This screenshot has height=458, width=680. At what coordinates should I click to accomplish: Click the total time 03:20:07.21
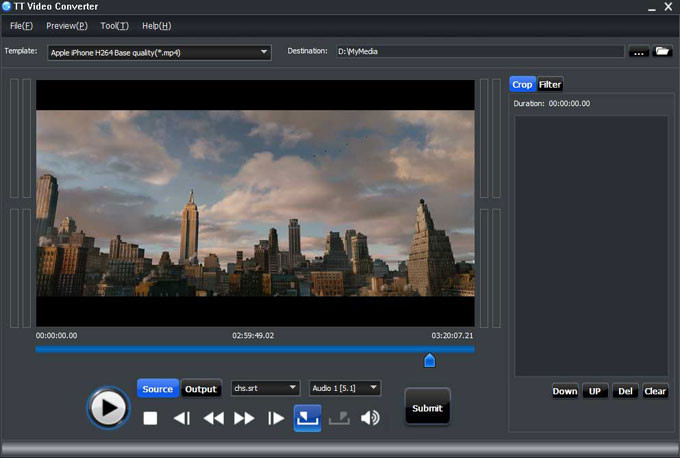tap(452, 335)
